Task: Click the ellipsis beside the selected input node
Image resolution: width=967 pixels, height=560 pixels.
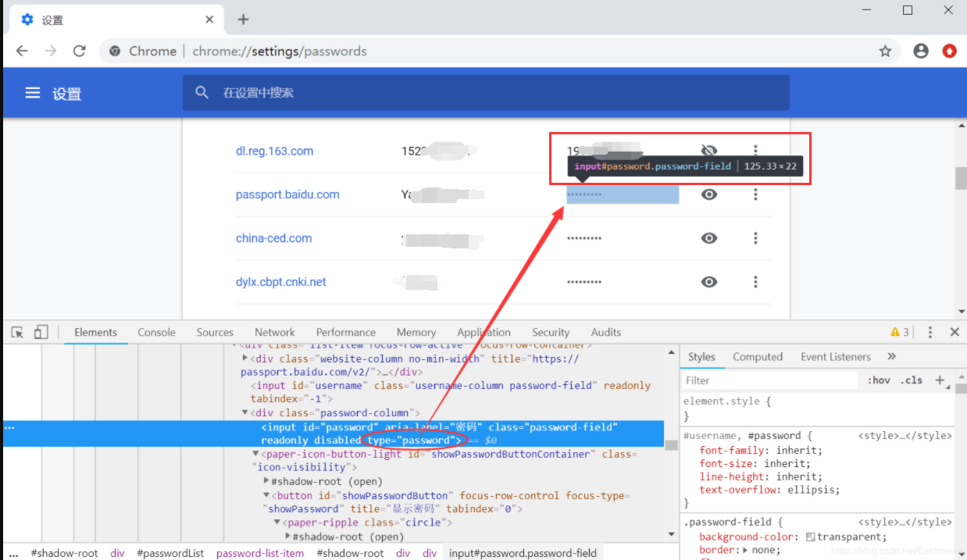Action: [x=9, y=427]
